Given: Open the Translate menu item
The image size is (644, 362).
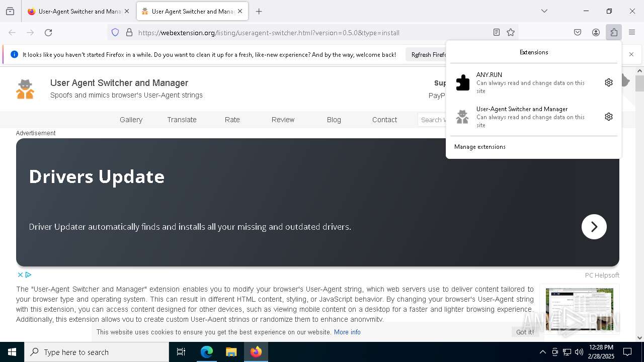Looking at the screenshot, I should tap(182, 120).
